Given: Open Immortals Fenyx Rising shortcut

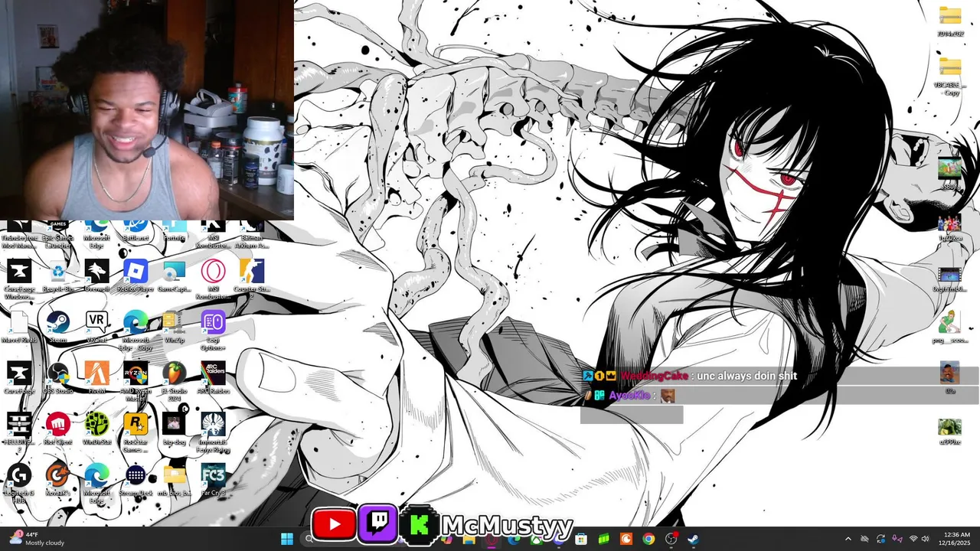Looking at the screenshot, I should (213, 432).
